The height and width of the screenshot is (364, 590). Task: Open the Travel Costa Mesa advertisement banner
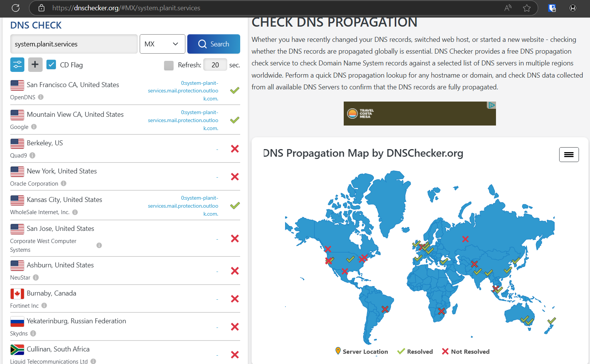[419, 113]
